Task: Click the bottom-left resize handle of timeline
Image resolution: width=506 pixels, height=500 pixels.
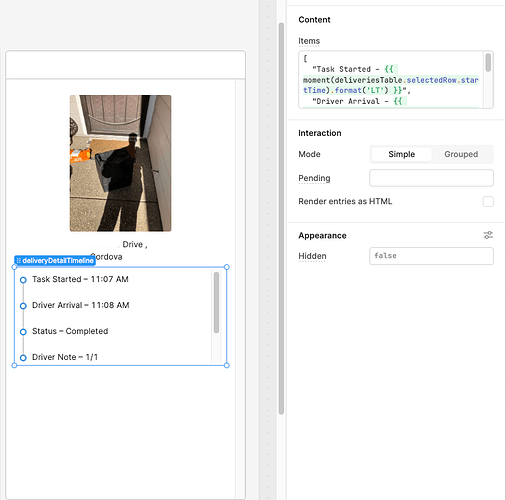Action: coord(14,365)
